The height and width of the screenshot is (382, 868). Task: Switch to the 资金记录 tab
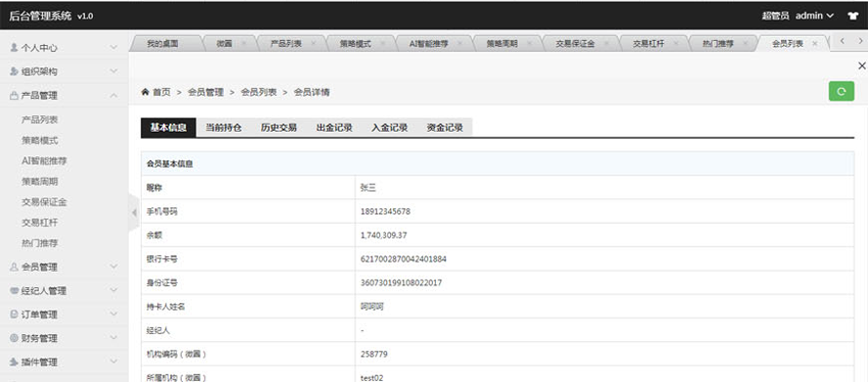(445, 127)
